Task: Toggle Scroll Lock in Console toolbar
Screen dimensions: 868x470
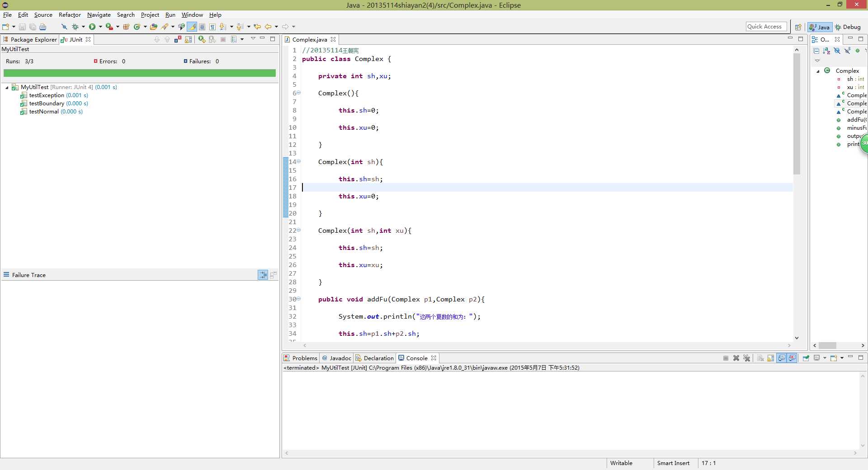Action: coord(770,358)
